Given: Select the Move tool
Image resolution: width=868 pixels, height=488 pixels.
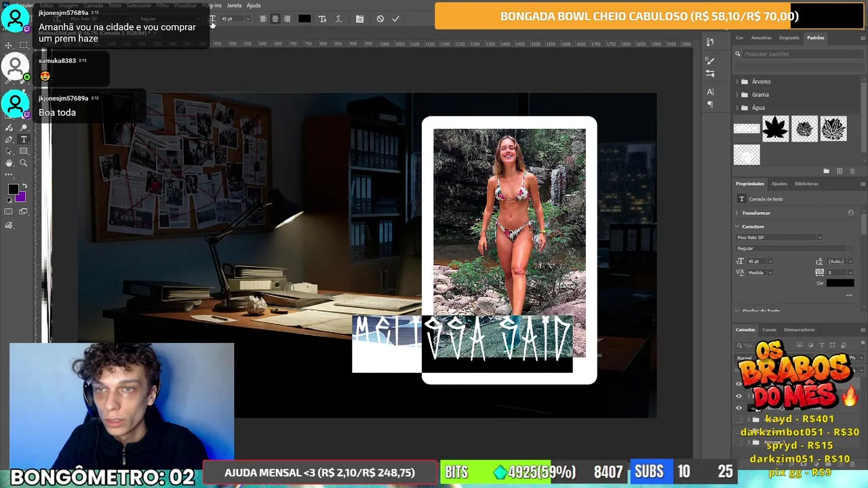Looking at the screenshot, I should coord(9,45).
